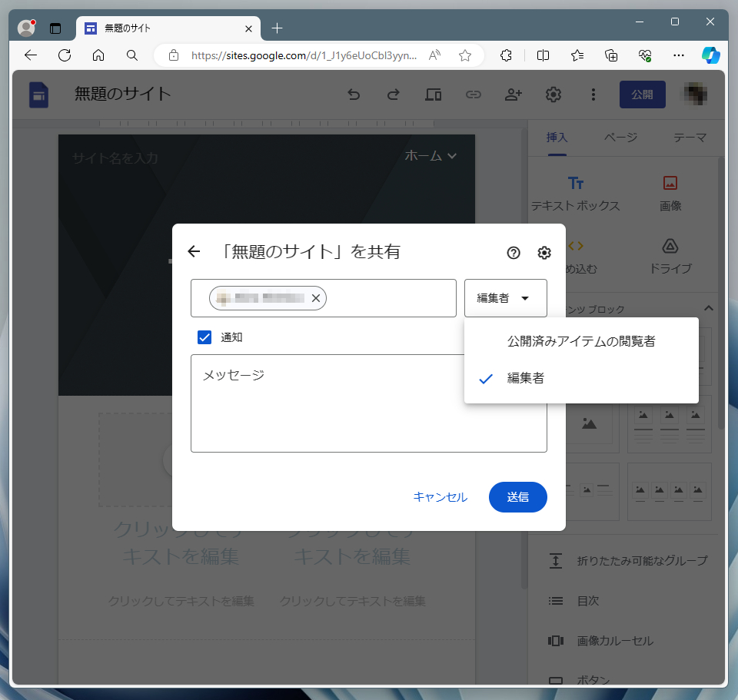
Task: Remove the added recipient chip
Action: [x=316, y=298]
